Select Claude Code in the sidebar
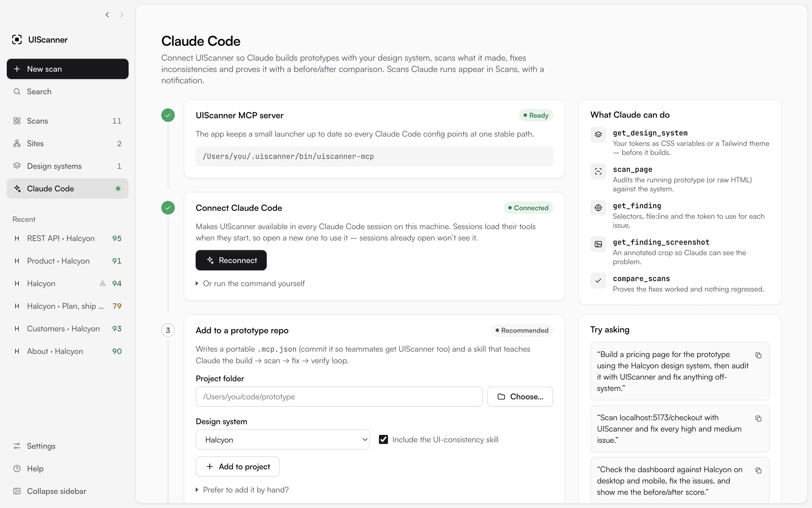Image resolution: width=812 pixels, height=508 pixels. (x=67, y=189)
